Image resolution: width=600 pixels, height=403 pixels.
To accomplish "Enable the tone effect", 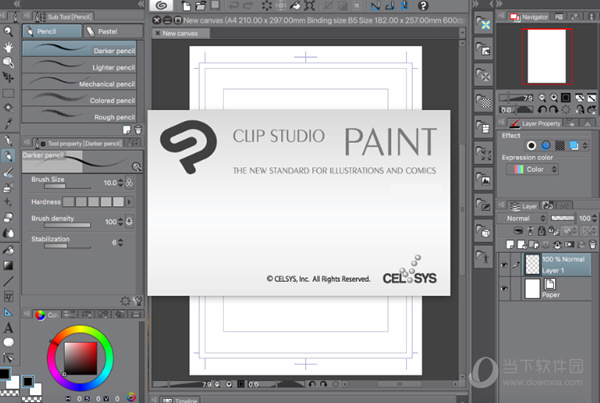I will tap(560, 145).
